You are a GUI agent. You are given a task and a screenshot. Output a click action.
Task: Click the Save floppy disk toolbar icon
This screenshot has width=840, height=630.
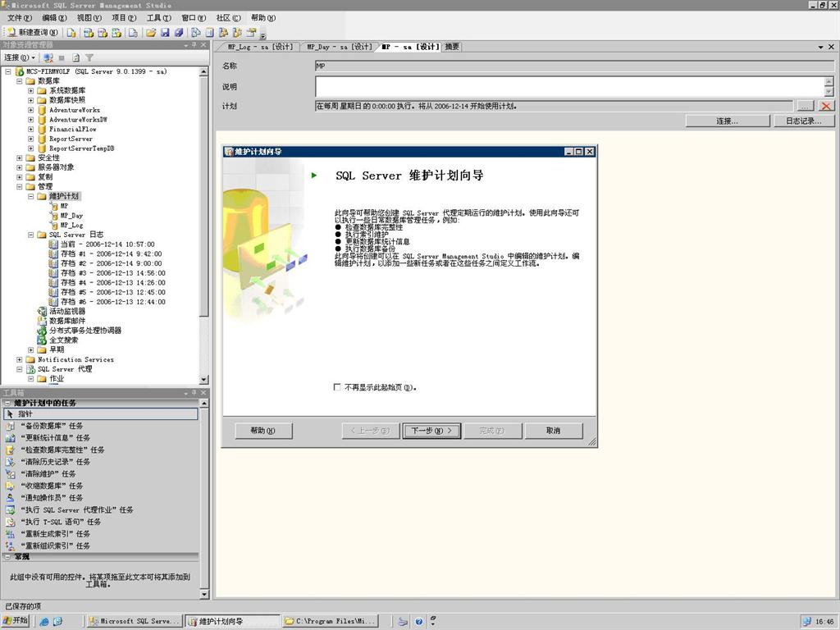coord(165,33)
